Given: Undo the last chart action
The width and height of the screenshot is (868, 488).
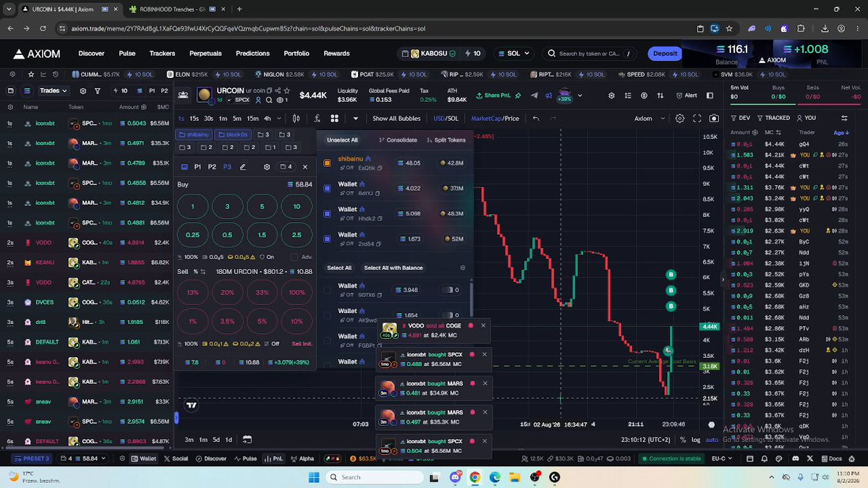Looking at the screenshot, I should 536,119.
